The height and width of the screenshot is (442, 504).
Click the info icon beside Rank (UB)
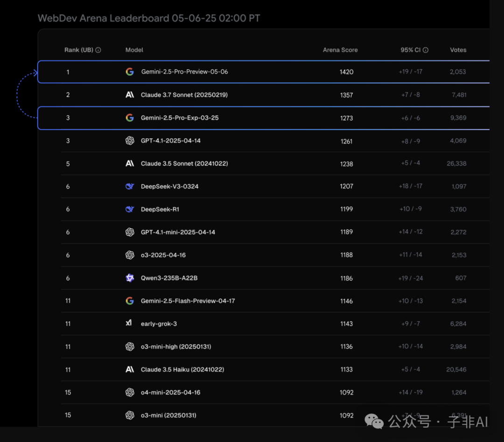click(x=98, y=50)
